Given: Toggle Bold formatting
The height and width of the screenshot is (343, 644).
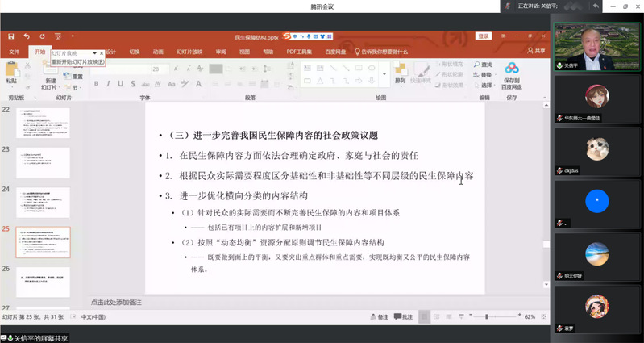Looking at the screenshot, I should click(x=96, y=83).
